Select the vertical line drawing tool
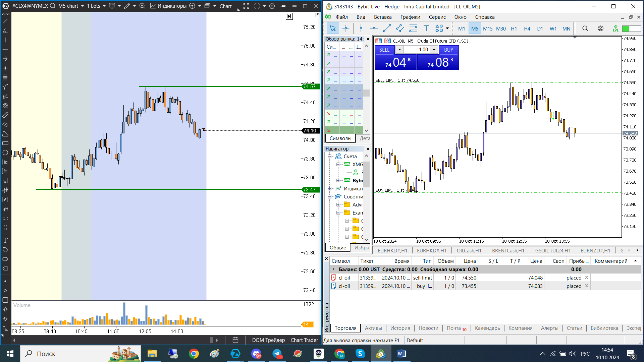 pos(361,28)
